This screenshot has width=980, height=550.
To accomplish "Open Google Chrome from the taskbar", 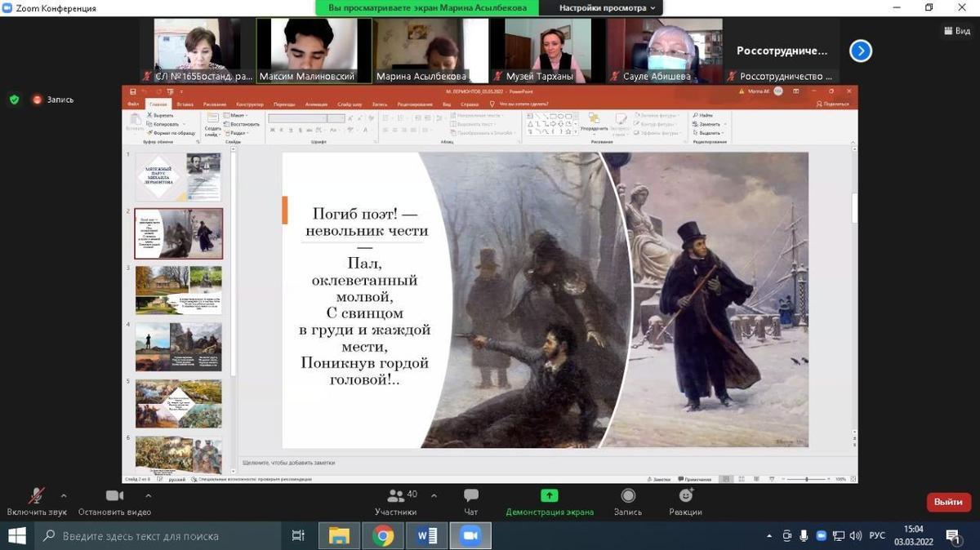I will click(383, 536).
